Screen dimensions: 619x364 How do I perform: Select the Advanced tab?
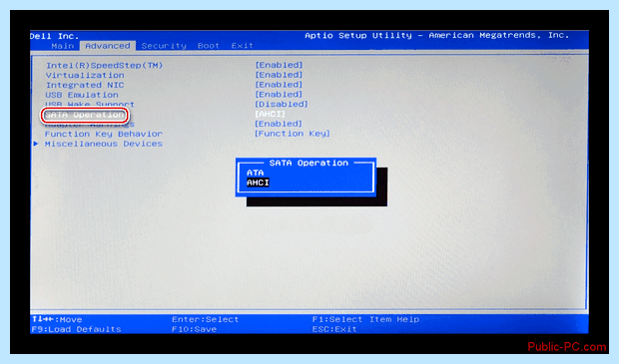point(108,46)
